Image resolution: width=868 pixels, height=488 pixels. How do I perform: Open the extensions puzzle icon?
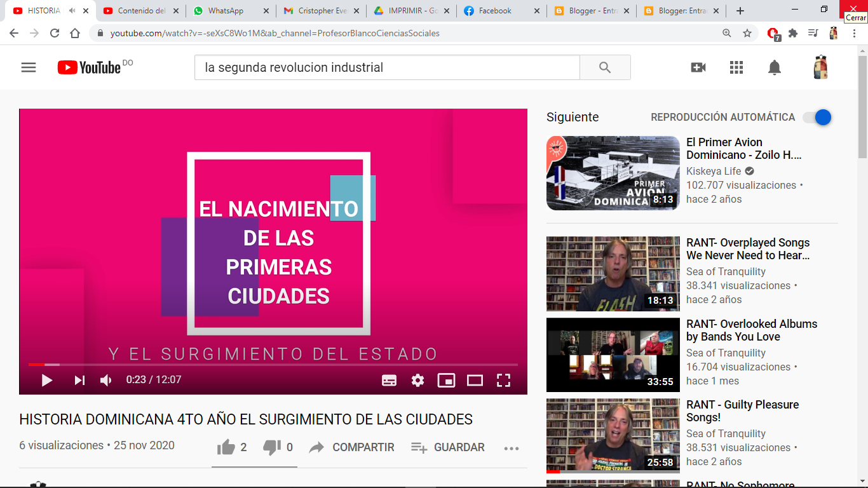[793, 33]
